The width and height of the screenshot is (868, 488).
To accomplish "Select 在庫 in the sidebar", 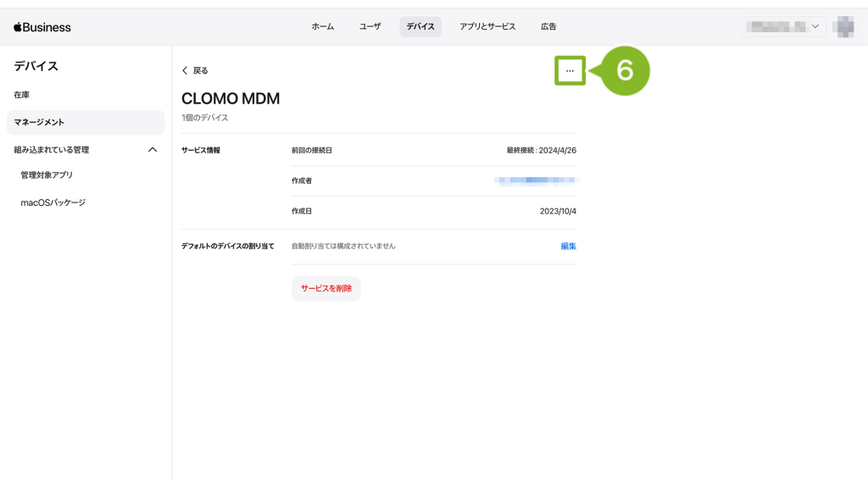I will tap(22, 95).
